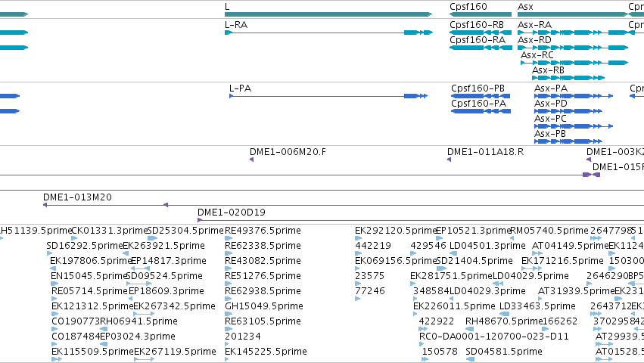This screenshot has width=644, height=363.
Task: Click the DME1-020D19 start arrow
Action: (x=200, y=220)
